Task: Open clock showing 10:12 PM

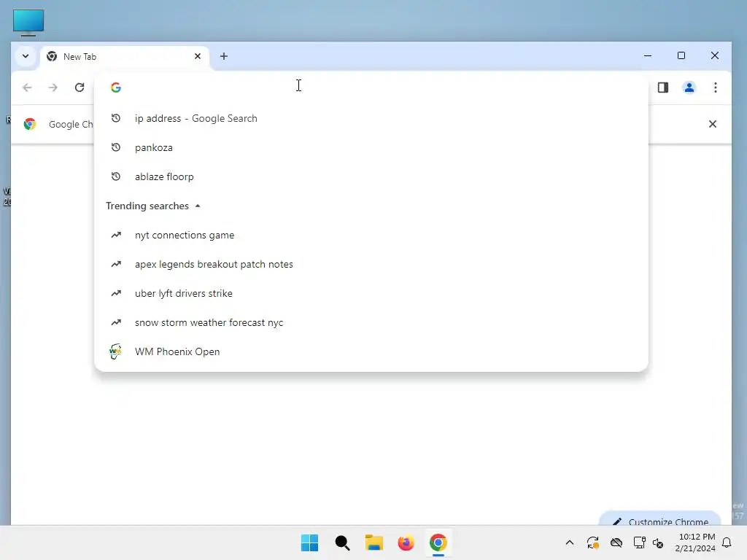Action: coord(695,542)
